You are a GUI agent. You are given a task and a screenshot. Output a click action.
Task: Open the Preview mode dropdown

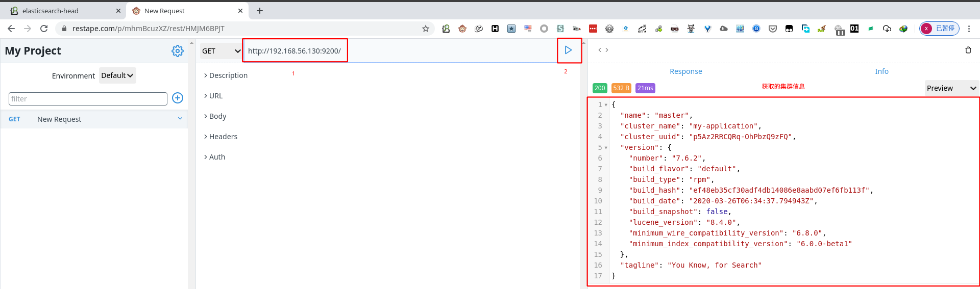[951, 88]
